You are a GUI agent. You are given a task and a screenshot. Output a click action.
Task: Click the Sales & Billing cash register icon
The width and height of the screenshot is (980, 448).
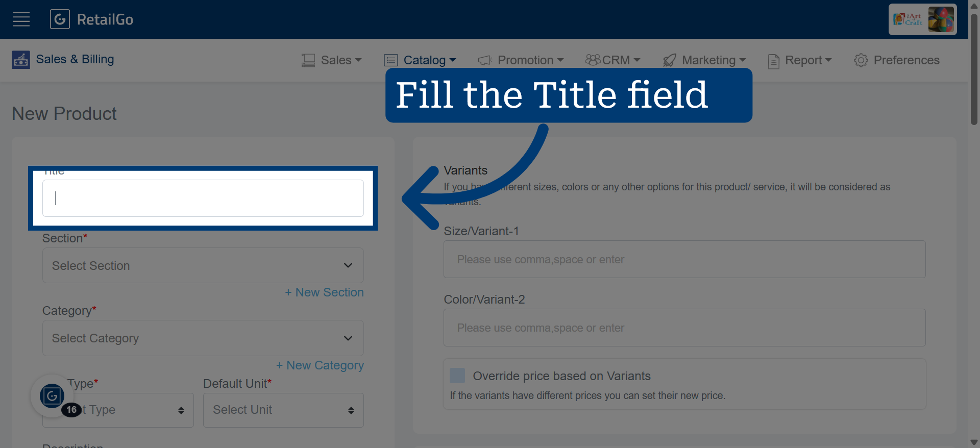click(x=21, y=60)
